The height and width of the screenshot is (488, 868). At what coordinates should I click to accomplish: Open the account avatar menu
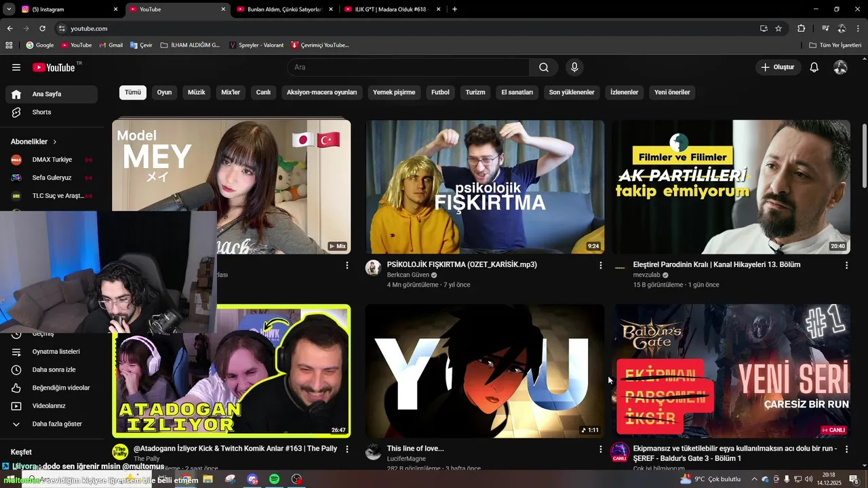click(x=840, y=67)
